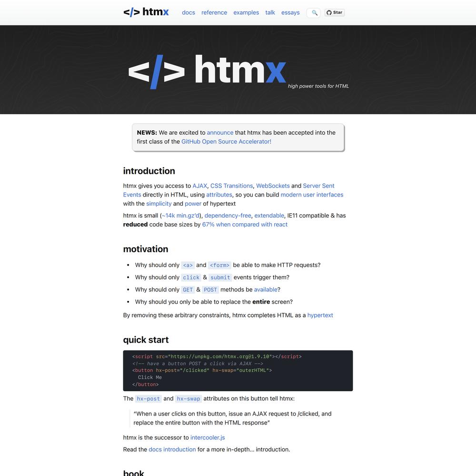Screen dimensions: 476x476
Task: Click the POST code label
Action: pos(210,289)
